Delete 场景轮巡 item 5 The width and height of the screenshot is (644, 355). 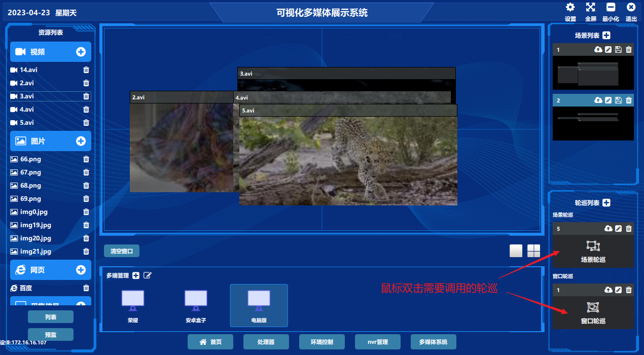pyautogui.click(x=629, y=229)
